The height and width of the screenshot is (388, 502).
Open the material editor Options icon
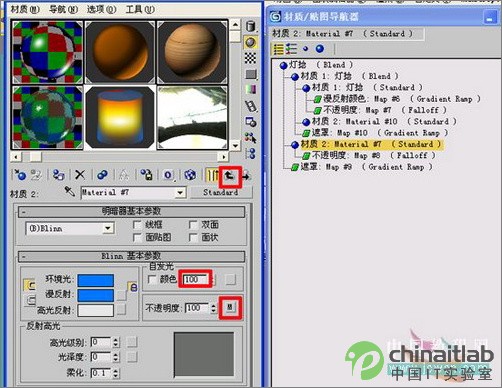pos(250,122)
